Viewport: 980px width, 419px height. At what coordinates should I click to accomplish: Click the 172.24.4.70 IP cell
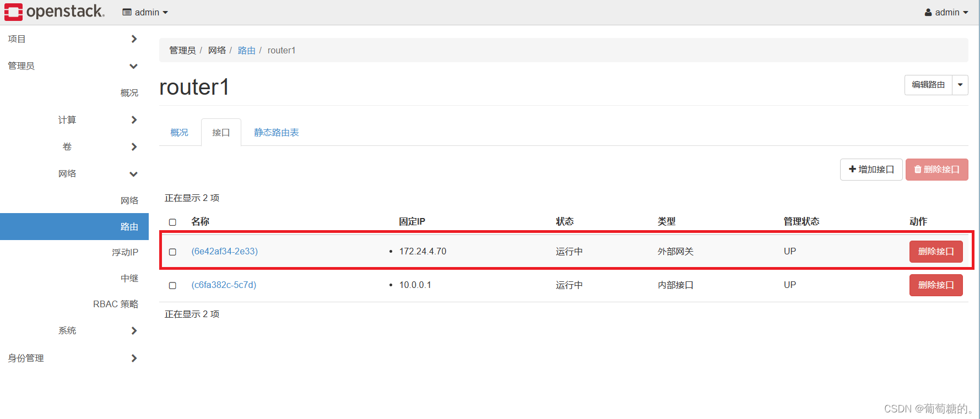[423, 251]
